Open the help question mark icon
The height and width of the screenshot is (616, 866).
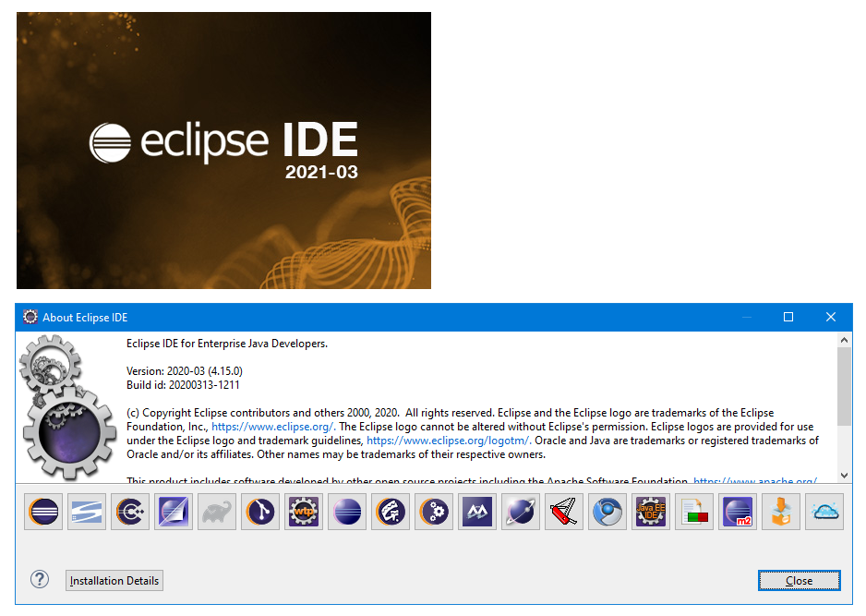point(40,580)
